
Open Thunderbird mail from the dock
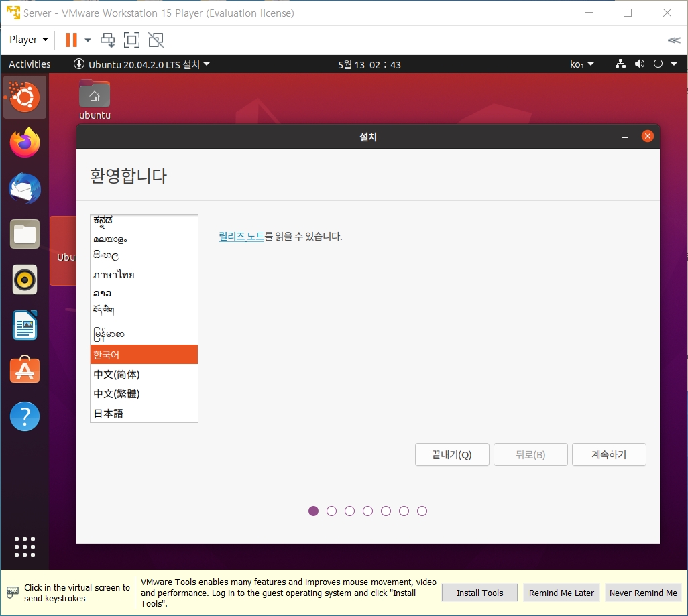(x=25, y=188)
